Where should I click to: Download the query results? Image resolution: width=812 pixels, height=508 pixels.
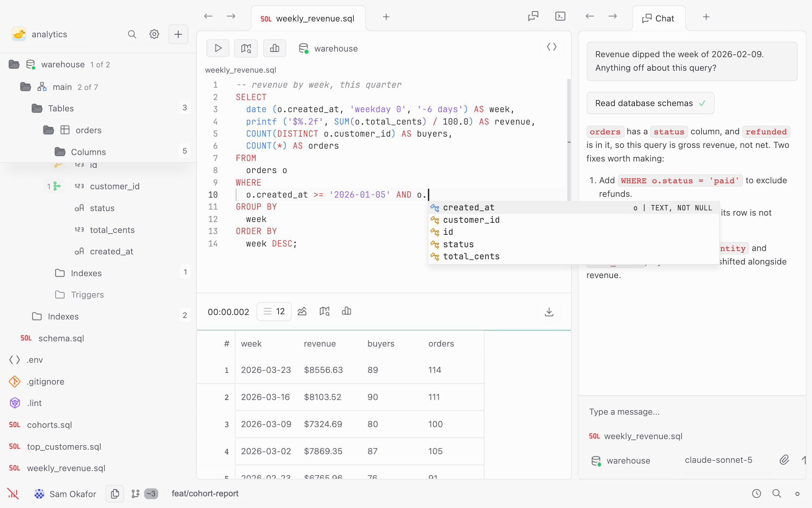[549, 312]
